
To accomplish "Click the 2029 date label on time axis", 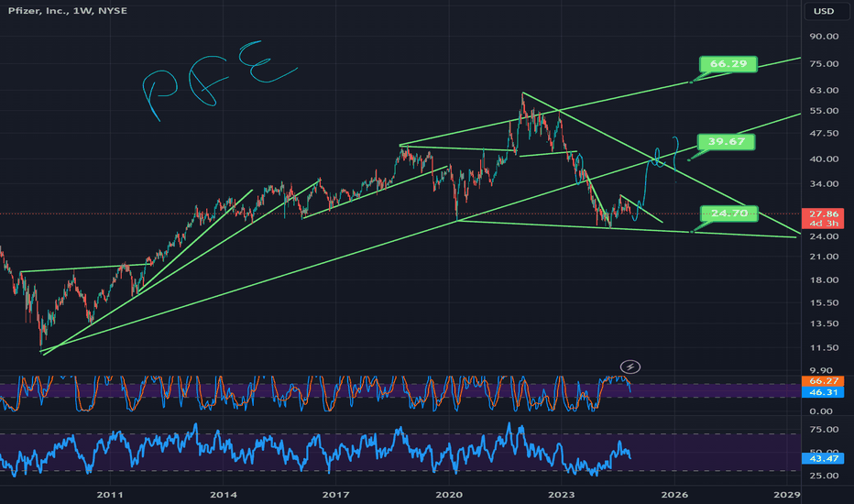I will coord(787,495).
